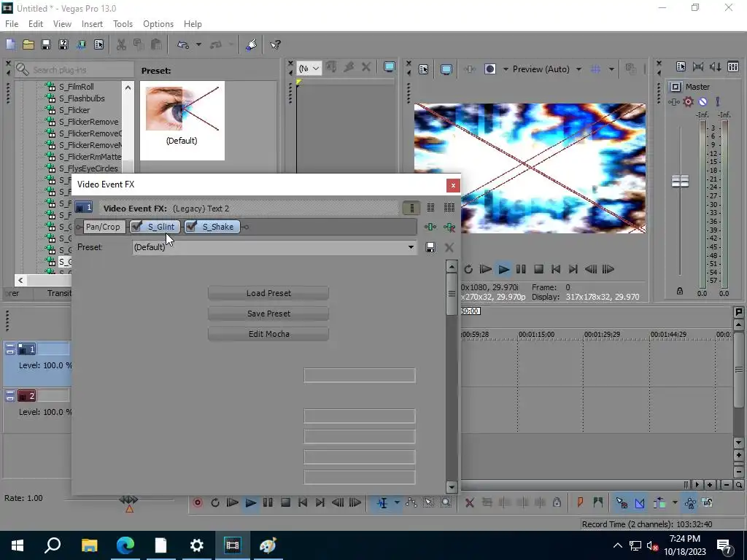Screen dimensions: 747x560
Task: Open the Preview (Auto) quality dropdown
Action: [578, 69]
